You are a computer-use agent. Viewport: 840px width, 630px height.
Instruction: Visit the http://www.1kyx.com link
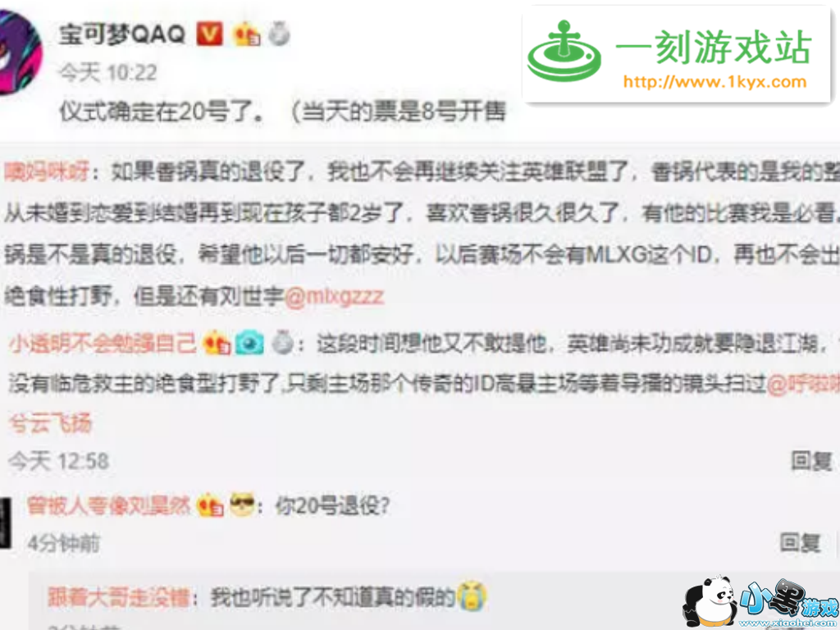714,82
